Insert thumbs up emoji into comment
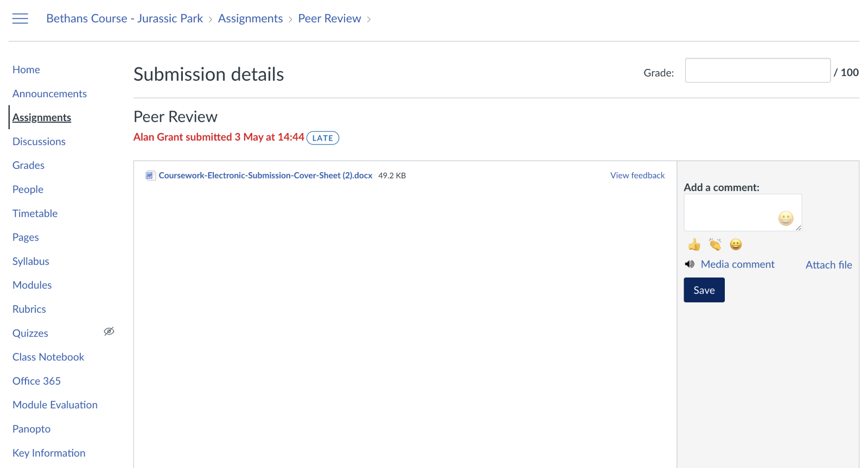 click(694, 245)
